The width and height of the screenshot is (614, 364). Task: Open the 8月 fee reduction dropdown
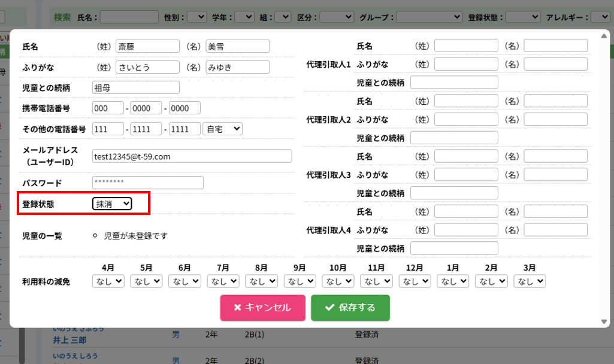[261, 281]
